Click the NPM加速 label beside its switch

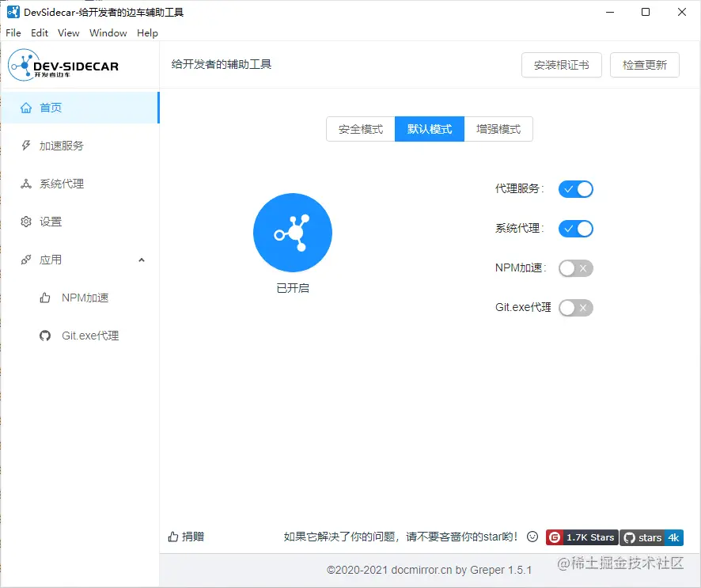[521, 267]
